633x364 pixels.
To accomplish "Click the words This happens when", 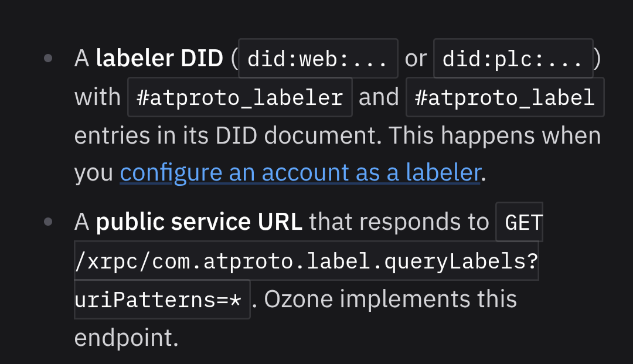I will (x=495, y=136).
